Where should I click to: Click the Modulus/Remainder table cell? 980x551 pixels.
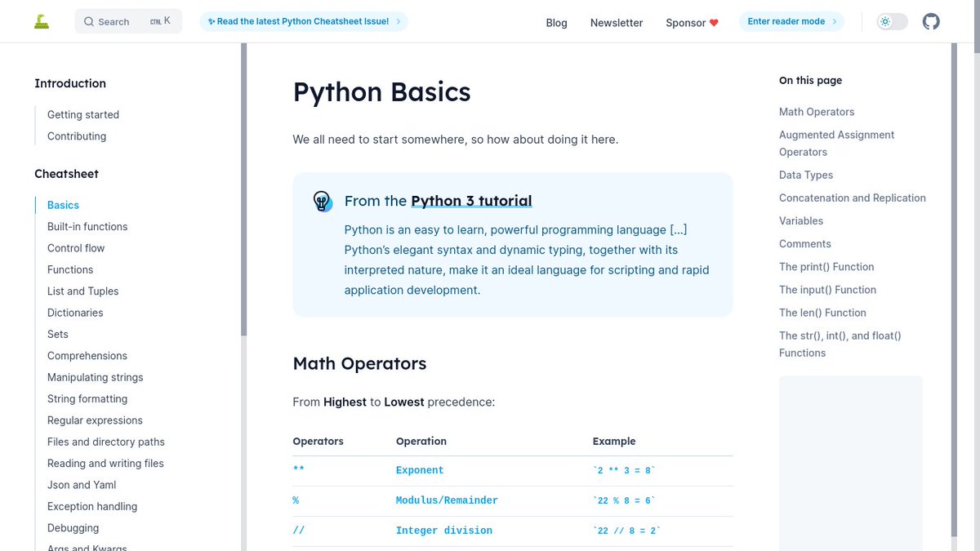tap(447, 500)
